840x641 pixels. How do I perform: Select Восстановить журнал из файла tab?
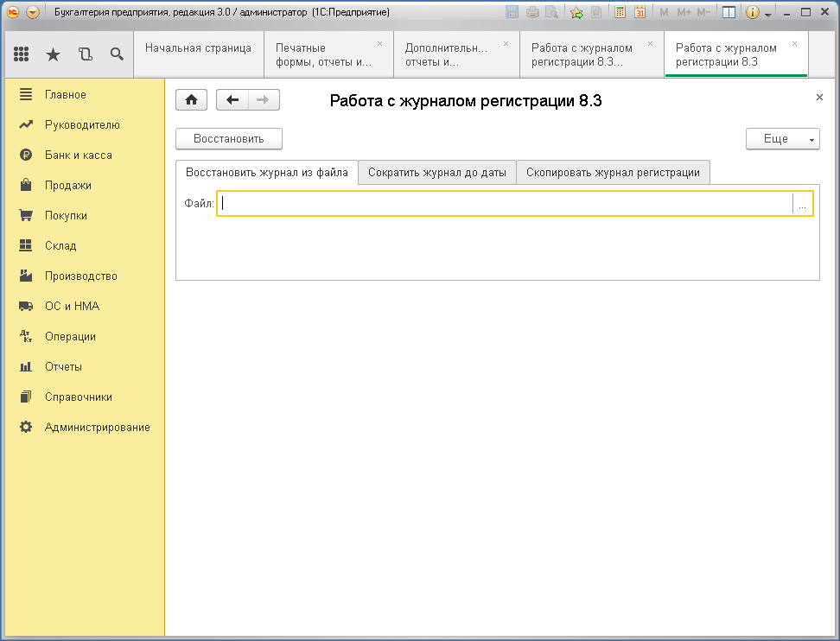(x=267, y=173)
